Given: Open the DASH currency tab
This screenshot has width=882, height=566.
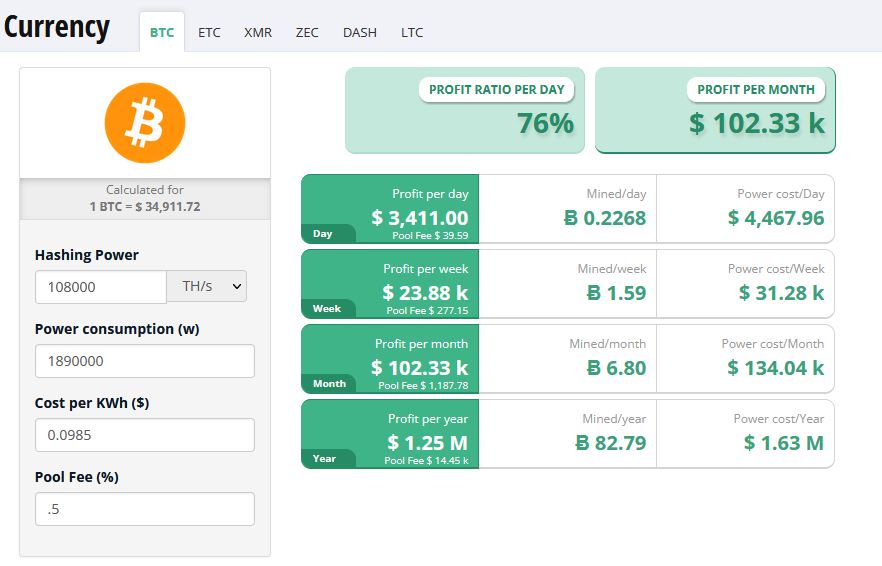Looking at the screenshot, I should coord(360,32).
